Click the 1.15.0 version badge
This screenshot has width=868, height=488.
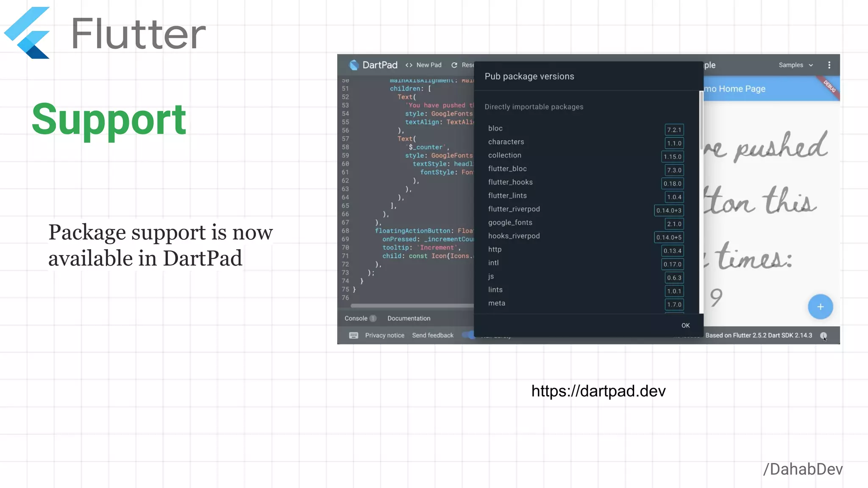(672, 157)
